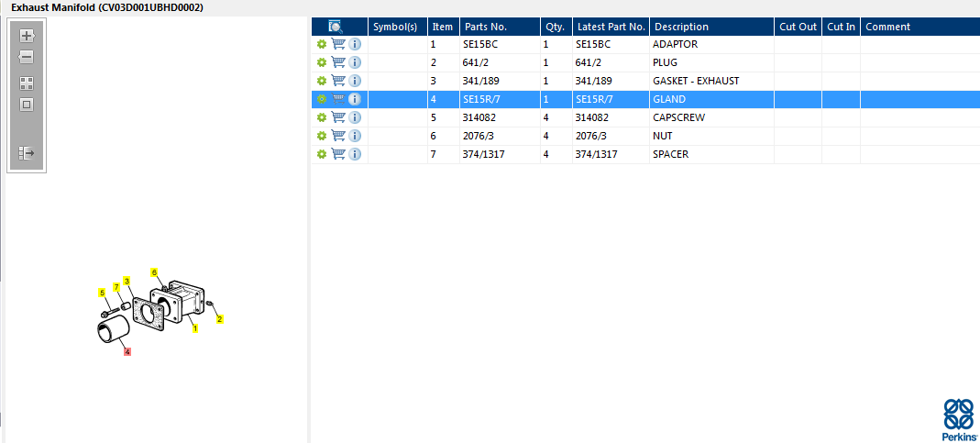Add NUT 2076/3 to cart
This screenshot has height=443, width=980.
click(x=338, y=135)
